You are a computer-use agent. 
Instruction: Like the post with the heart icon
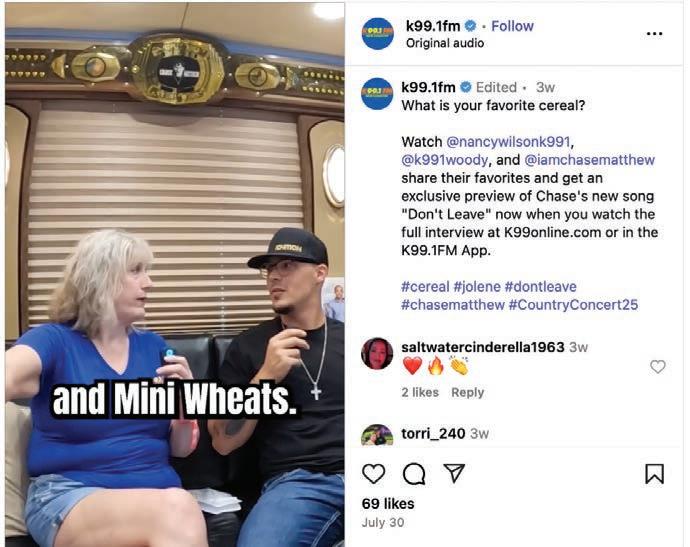click(x=374, y=474)
